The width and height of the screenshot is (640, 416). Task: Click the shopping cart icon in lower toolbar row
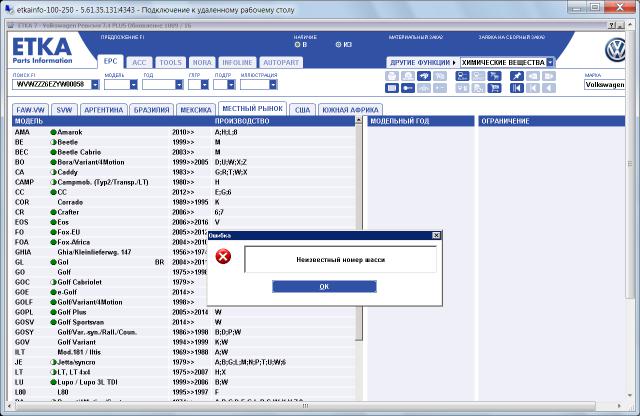[494, 88]
